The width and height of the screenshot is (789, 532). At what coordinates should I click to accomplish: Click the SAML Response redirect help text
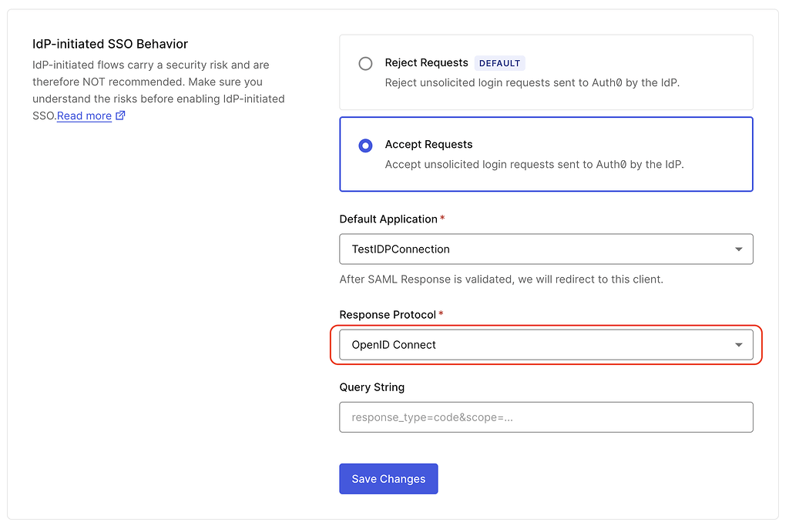[x=501, y=279]
